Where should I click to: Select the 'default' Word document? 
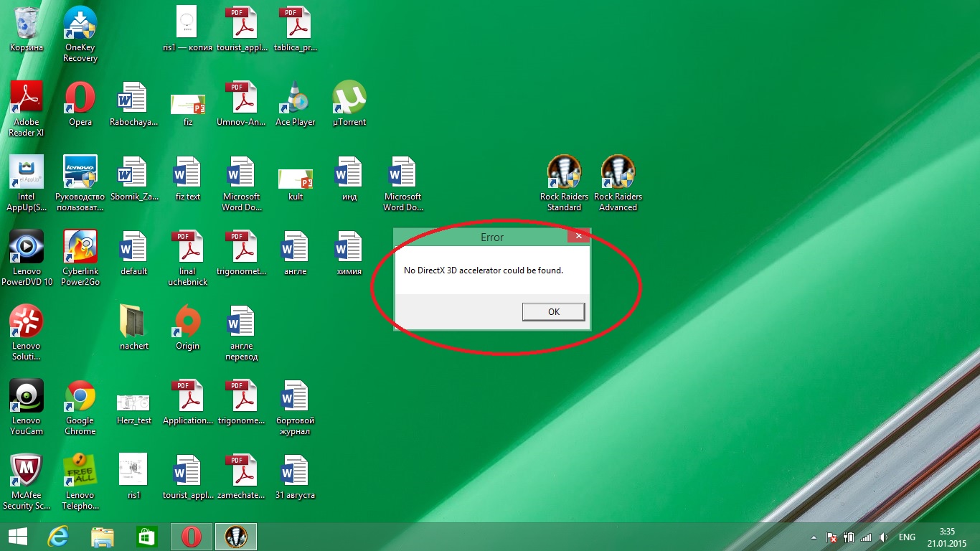coord(134,253)
